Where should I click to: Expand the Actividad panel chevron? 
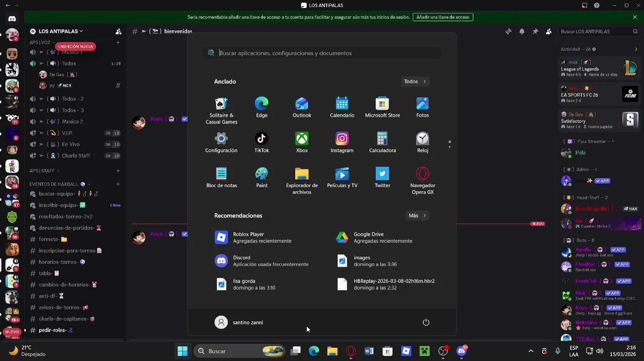click(636, 49)
